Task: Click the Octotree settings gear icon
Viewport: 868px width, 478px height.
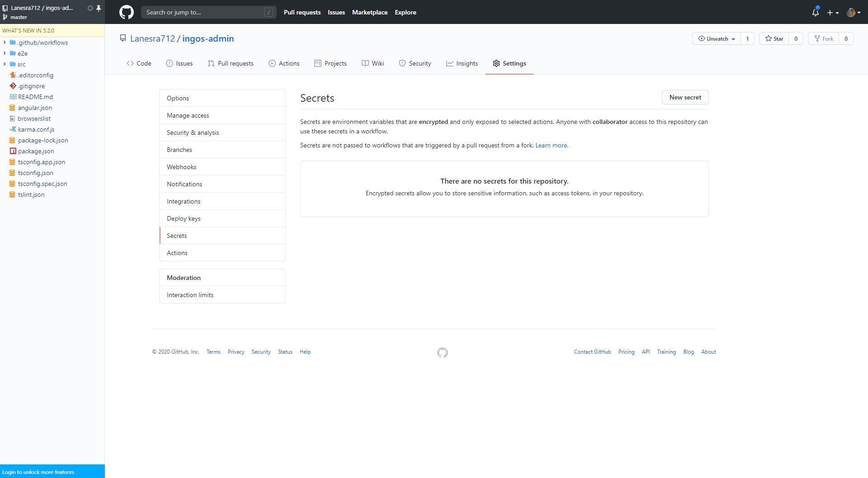Action: tap(90, 8)
